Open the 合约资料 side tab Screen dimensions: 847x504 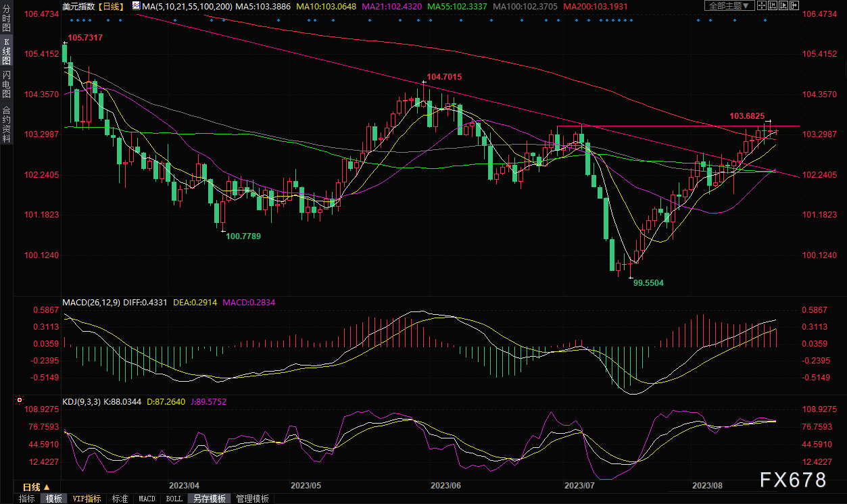6,124
